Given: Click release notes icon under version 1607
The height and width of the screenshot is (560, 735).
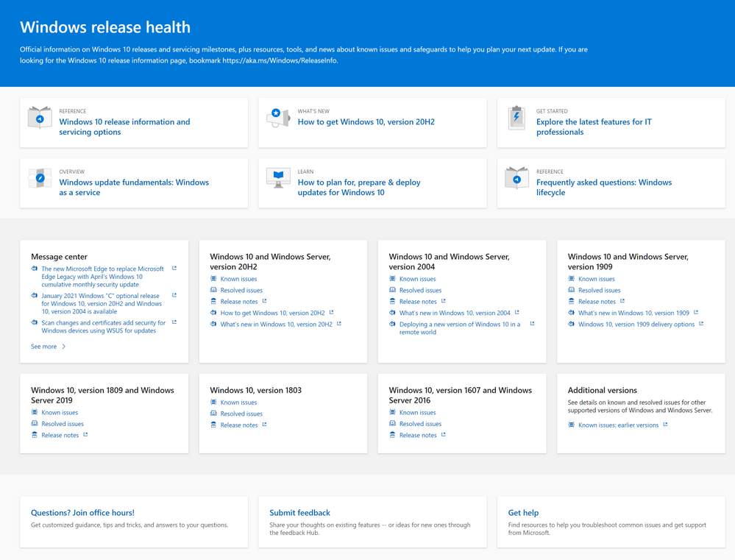Looking at the screenshot, I should tap(393, 435).
